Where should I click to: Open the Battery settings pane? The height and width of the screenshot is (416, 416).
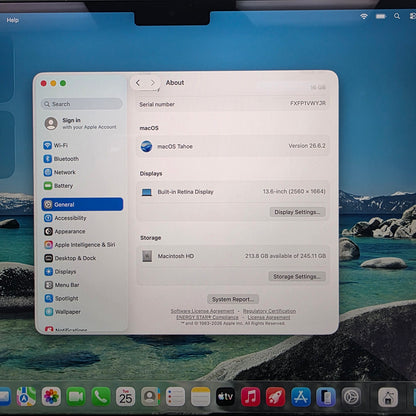tap(58, 186)
